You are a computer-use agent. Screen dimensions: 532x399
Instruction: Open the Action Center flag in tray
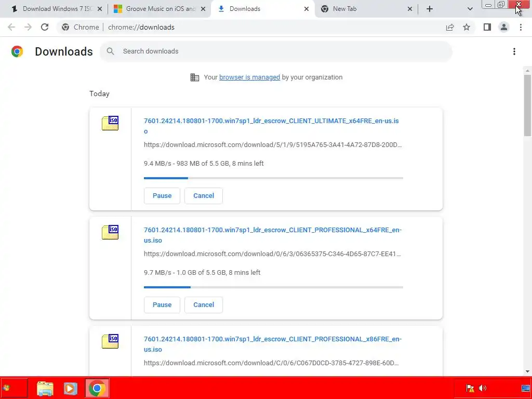[470, 388]
